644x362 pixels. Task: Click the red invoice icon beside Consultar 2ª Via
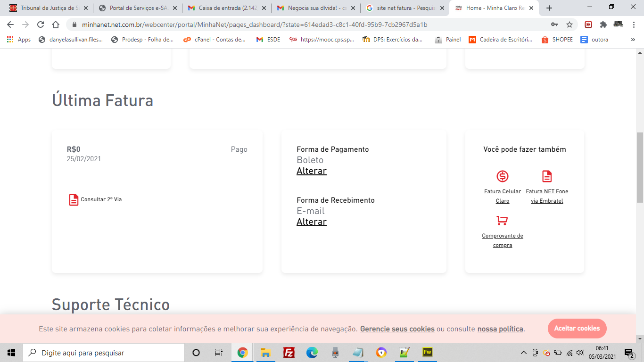(74, 199)
